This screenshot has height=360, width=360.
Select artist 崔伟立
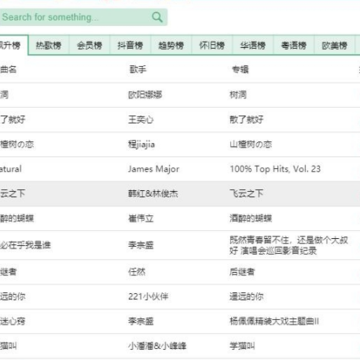click(x=141, y=219)
